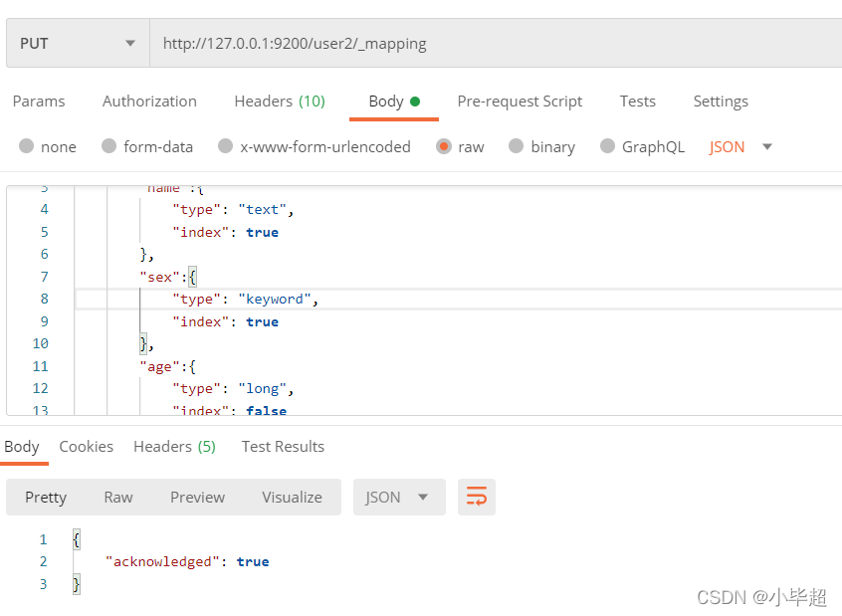
Task: Open the response Cookies tab
Action: (86, 446)
